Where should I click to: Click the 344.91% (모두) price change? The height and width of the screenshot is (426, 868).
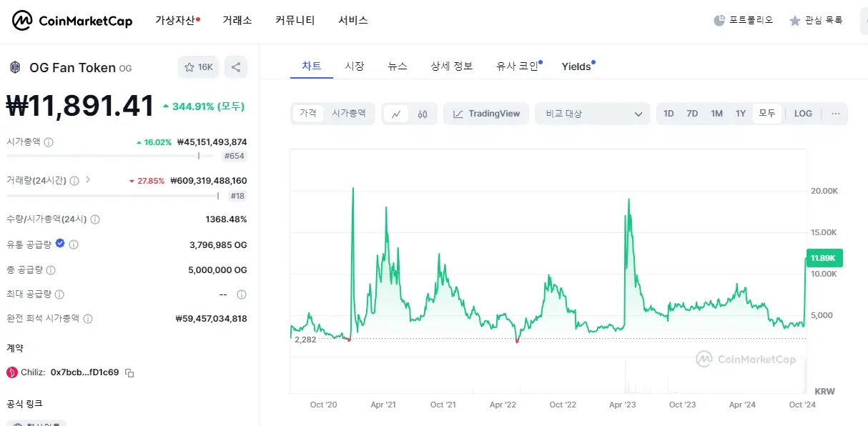point(204,106)
